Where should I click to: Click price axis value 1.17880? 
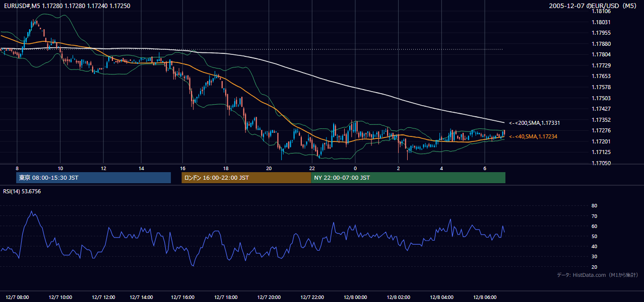(x=601, y=44)
